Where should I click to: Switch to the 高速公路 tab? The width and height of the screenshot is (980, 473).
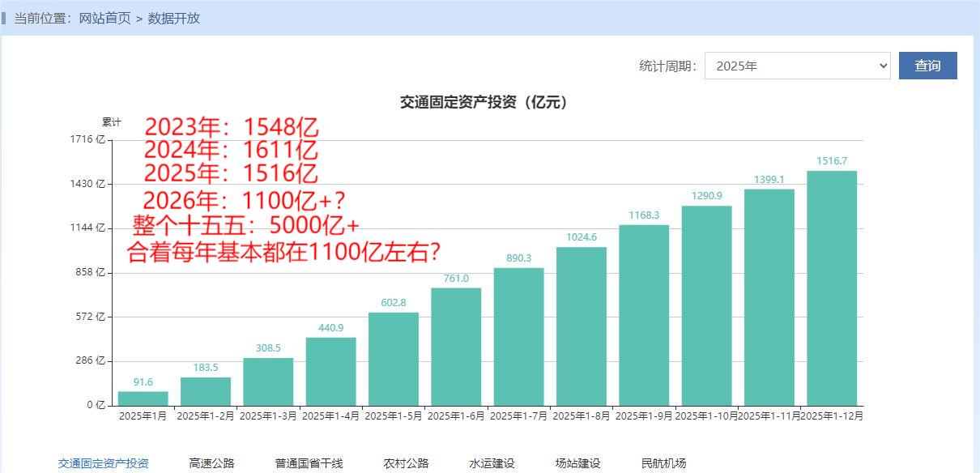(x=211, y=463)
